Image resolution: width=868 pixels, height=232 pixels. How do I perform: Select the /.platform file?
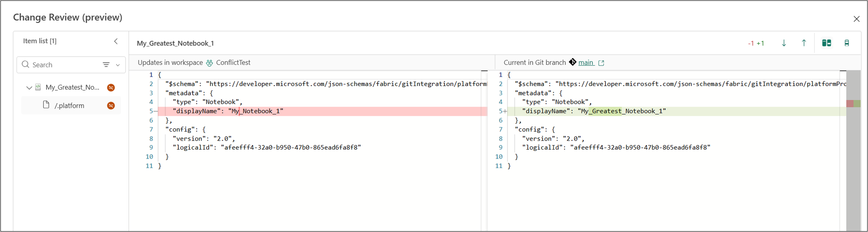click(x=69, y=105)
